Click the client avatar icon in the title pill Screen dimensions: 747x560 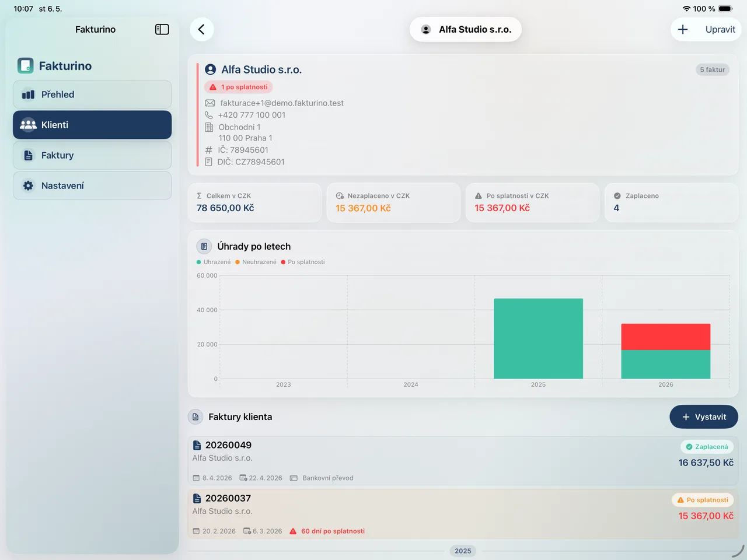pyautogui.click(x=426, y=29)
